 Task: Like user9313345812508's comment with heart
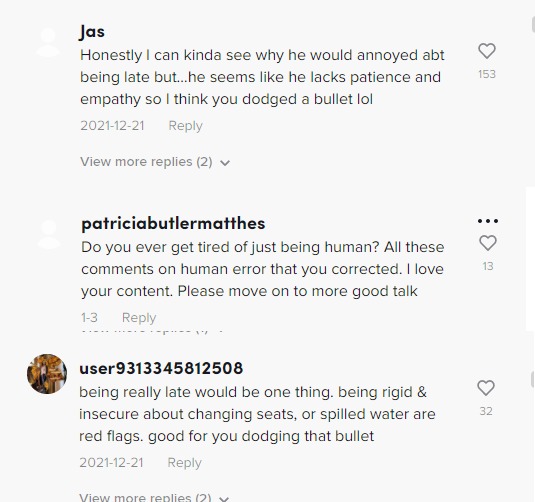coord(486,388)
